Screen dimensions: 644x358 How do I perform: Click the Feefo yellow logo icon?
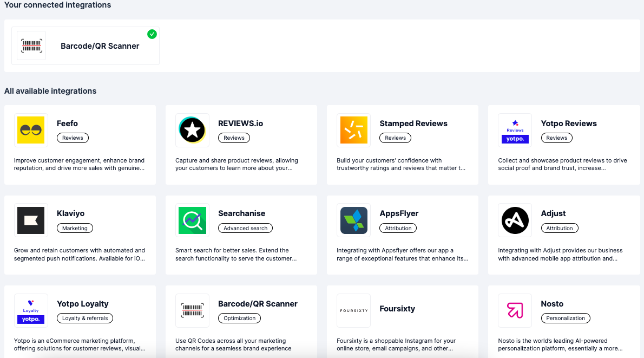click(x=30, y=130)
